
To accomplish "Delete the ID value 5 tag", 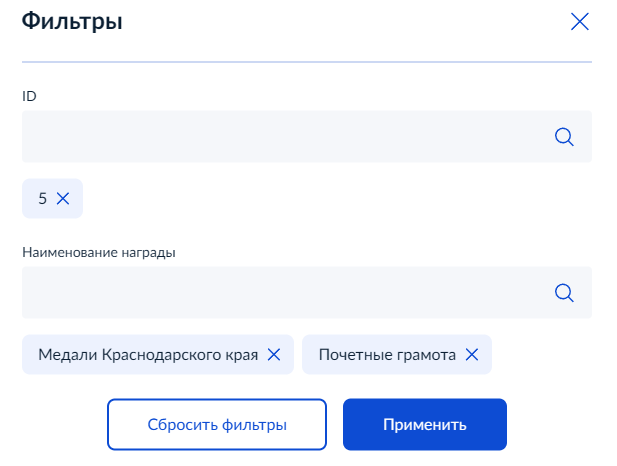I will (x=63, y=199).
